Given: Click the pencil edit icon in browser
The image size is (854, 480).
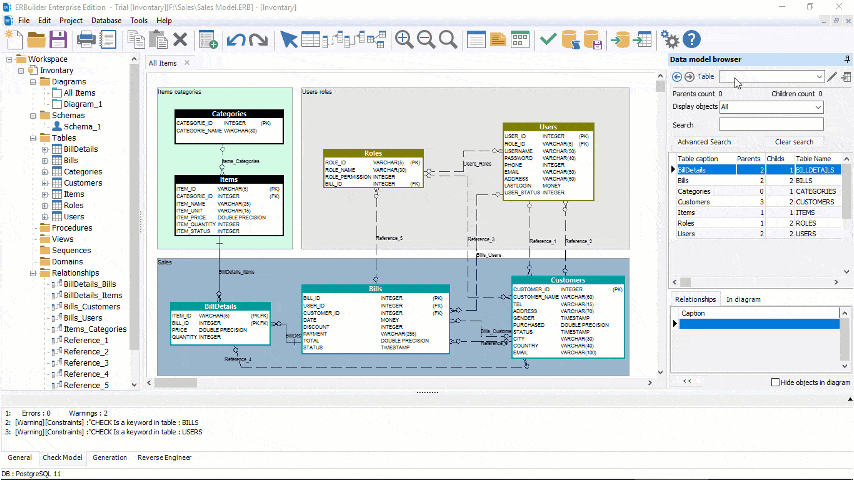Looking at the screenshot, I should [832, 76].
